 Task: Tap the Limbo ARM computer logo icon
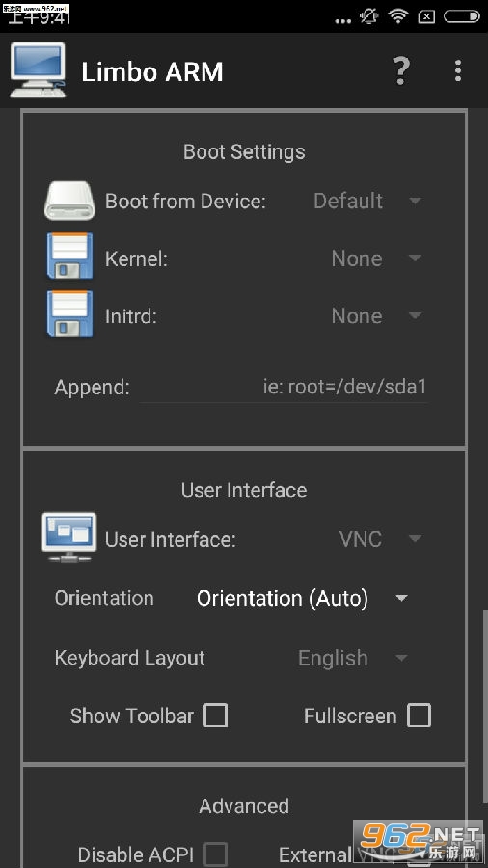38,70
